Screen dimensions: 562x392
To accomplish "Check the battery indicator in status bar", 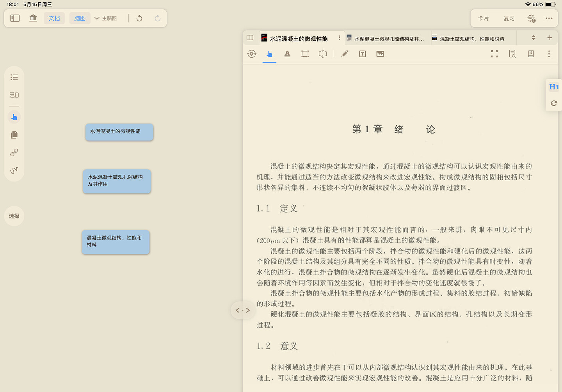I will point(550,4).
